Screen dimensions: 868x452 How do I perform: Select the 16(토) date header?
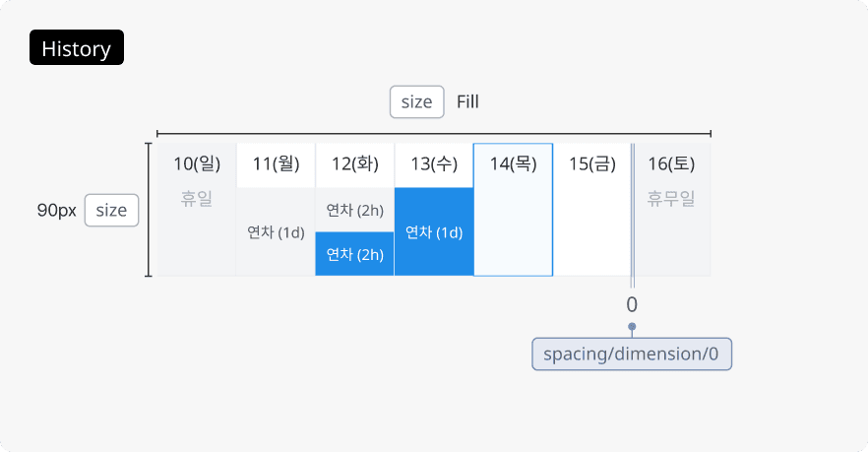[x=671, y=164]
